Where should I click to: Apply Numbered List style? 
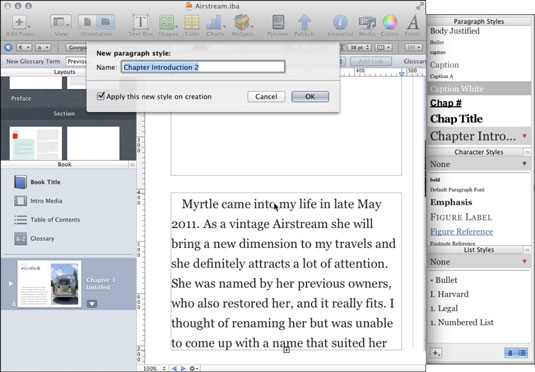[x=462, y=322]
